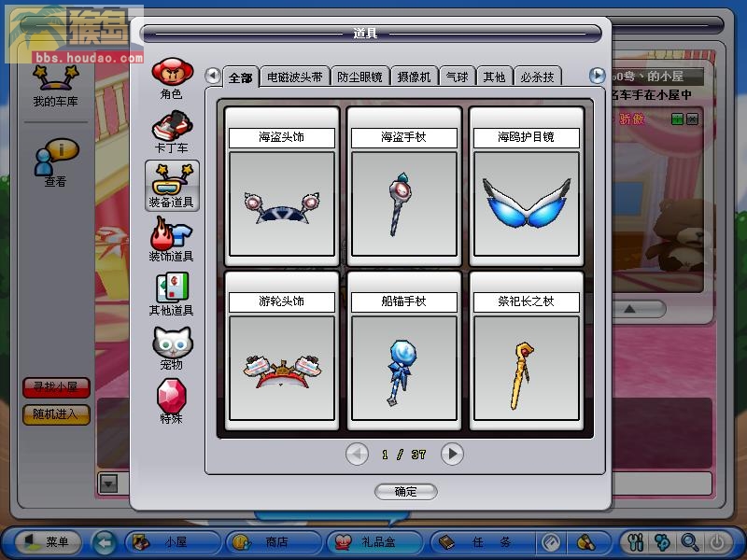Image resolution: width=747 pixels, height=560 pixels.
Task: Open the 菜单 menu button
Action: click(48, 542)
